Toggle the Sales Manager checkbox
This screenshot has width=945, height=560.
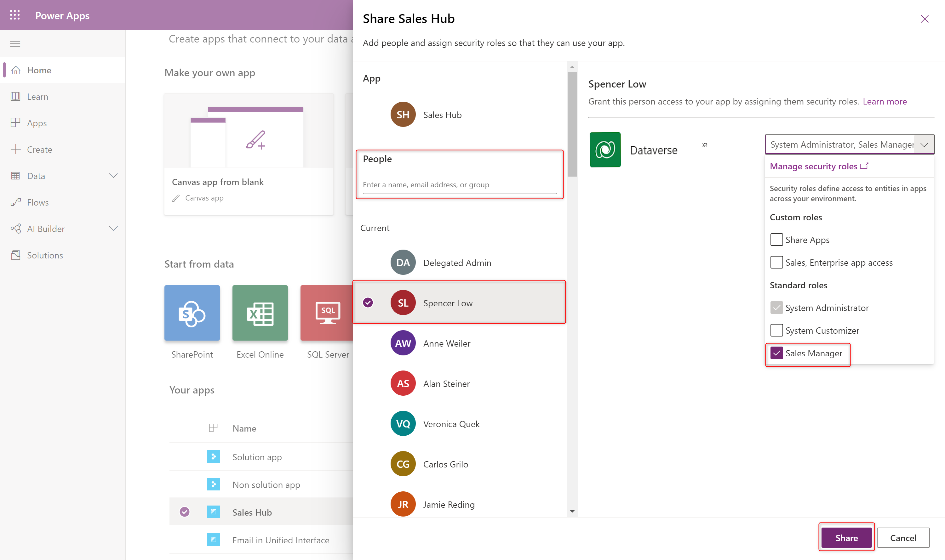pos(776,353)
